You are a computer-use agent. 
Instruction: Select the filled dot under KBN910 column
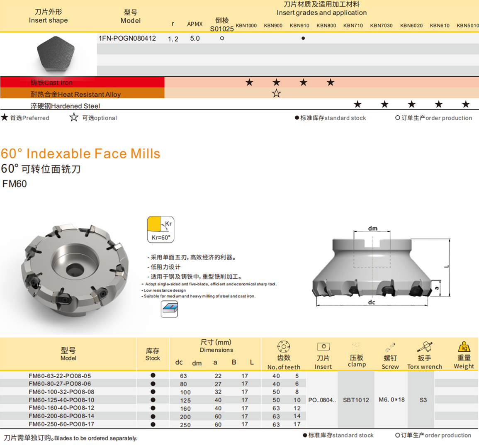303,38
